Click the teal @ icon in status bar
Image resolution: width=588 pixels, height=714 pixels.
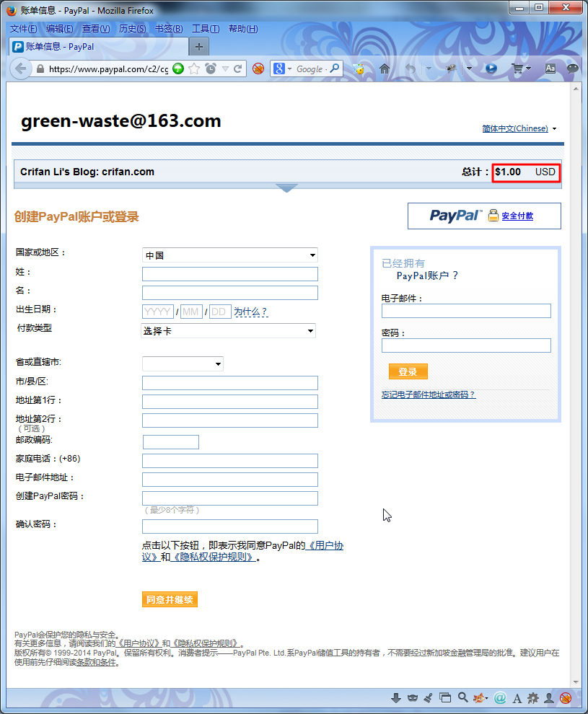tap(500, 698)
